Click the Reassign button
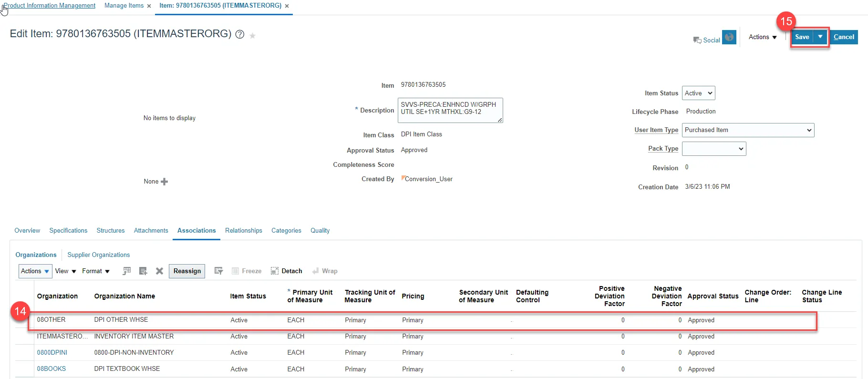 (187, 271)
